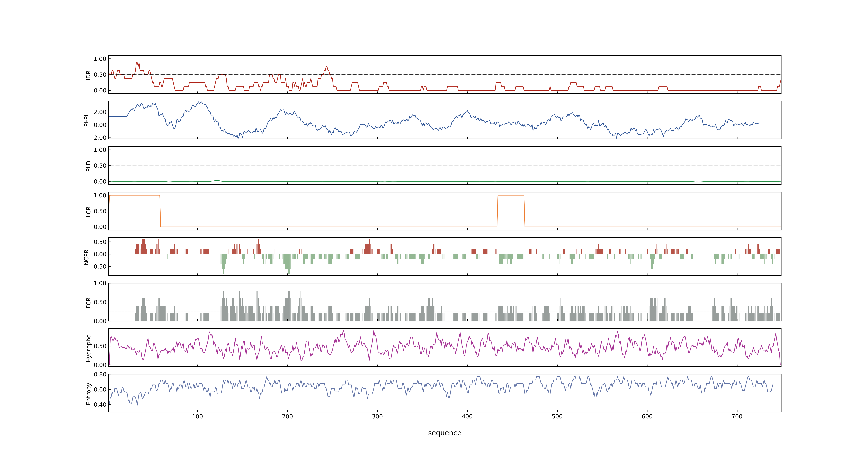Click the 1.00 tick on FCR axis
Image resolution: width=868 pixels, height=463 pixels.
pyautogui.click(x=100, y=283)
